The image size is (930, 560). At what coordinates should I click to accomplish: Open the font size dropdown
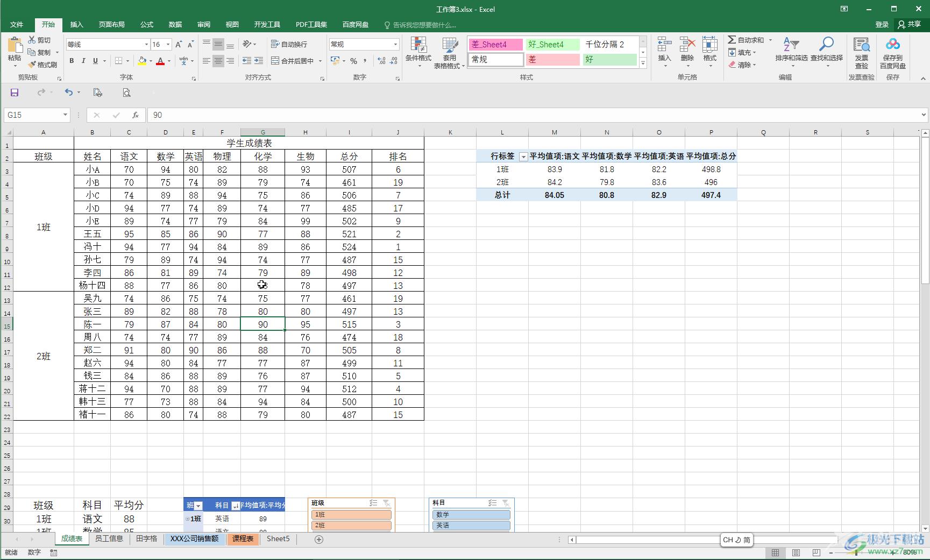(x=168, y=45)
